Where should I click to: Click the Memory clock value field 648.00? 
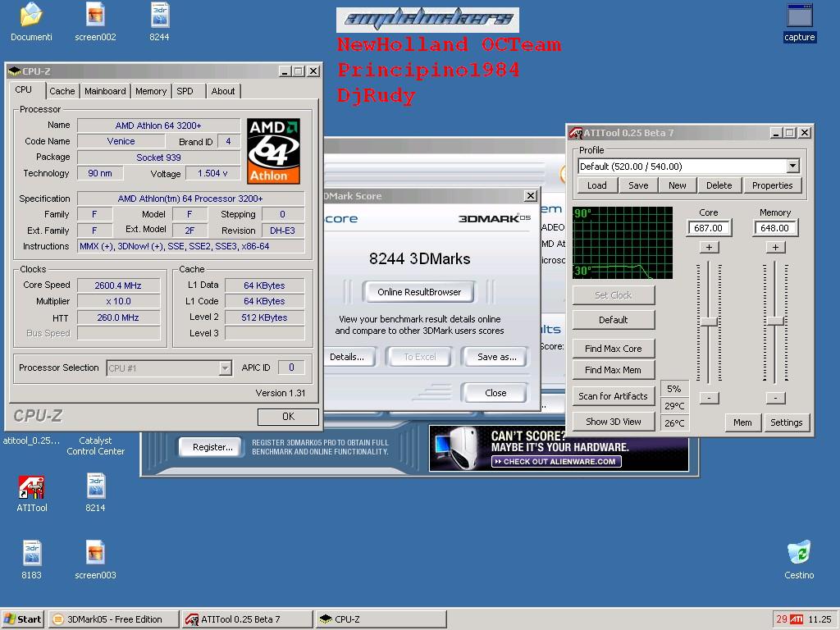[x=774, y=228]
